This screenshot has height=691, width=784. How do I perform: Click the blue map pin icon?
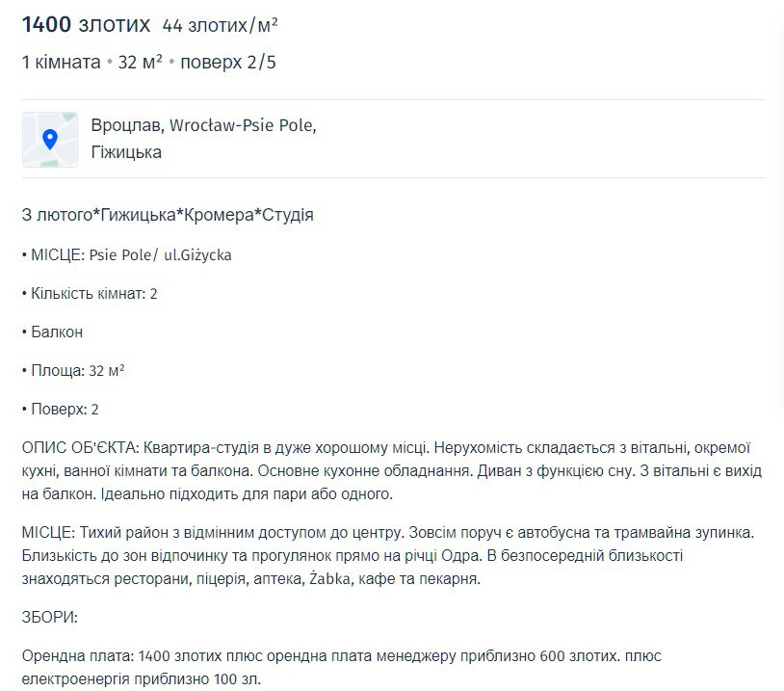50,140
